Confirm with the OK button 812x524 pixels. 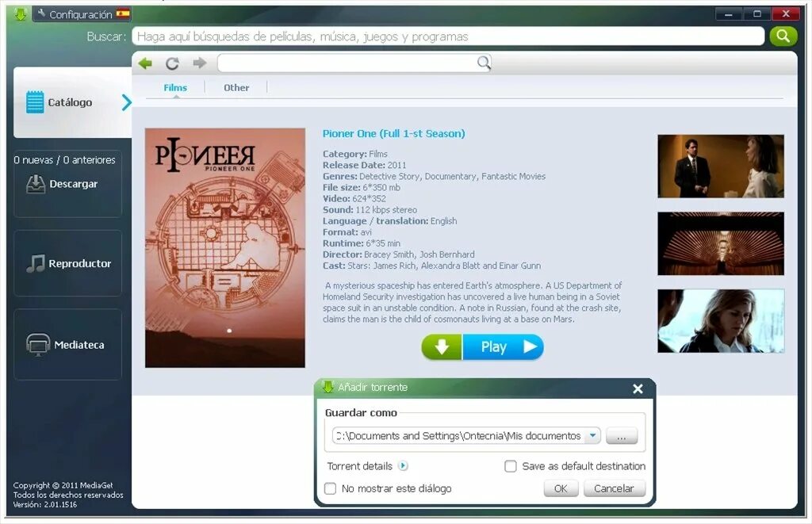[x=561, y=488]
